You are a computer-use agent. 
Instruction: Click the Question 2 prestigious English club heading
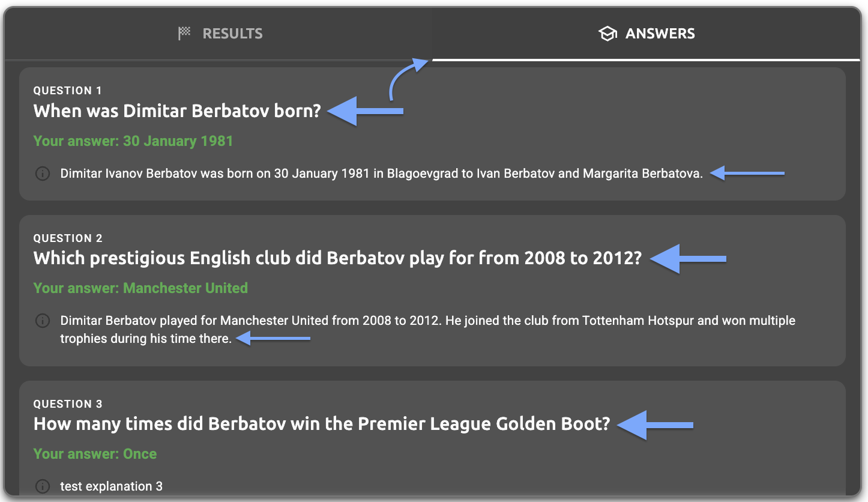click(337, 258)
